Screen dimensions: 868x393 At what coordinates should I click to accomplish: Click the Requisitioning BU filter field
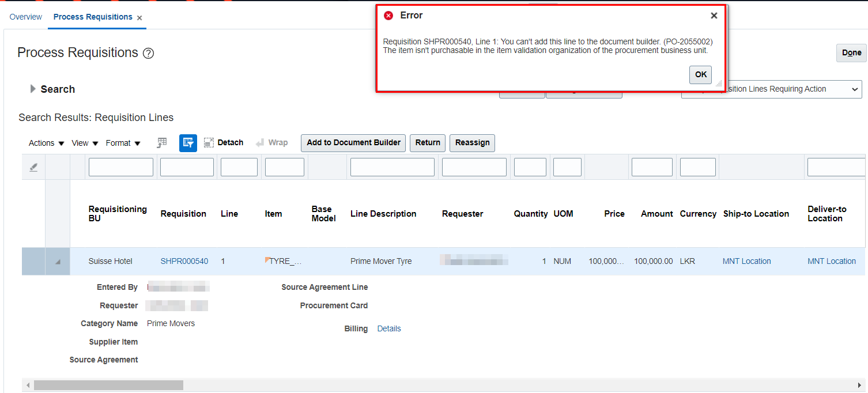click(121, 167)
